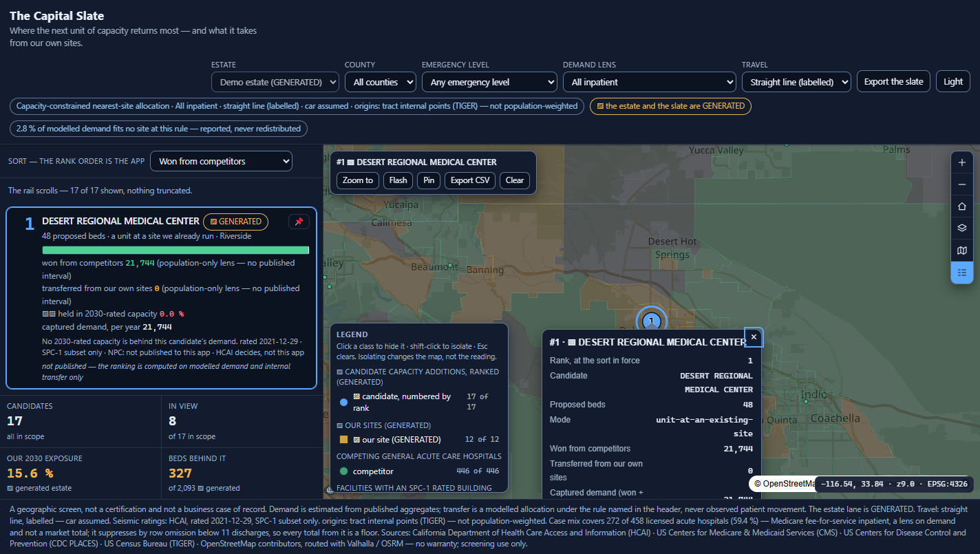This screenshot has height=554, width=980.
Task: Click the green competitor legend swatch
Action: pos(343,471)
